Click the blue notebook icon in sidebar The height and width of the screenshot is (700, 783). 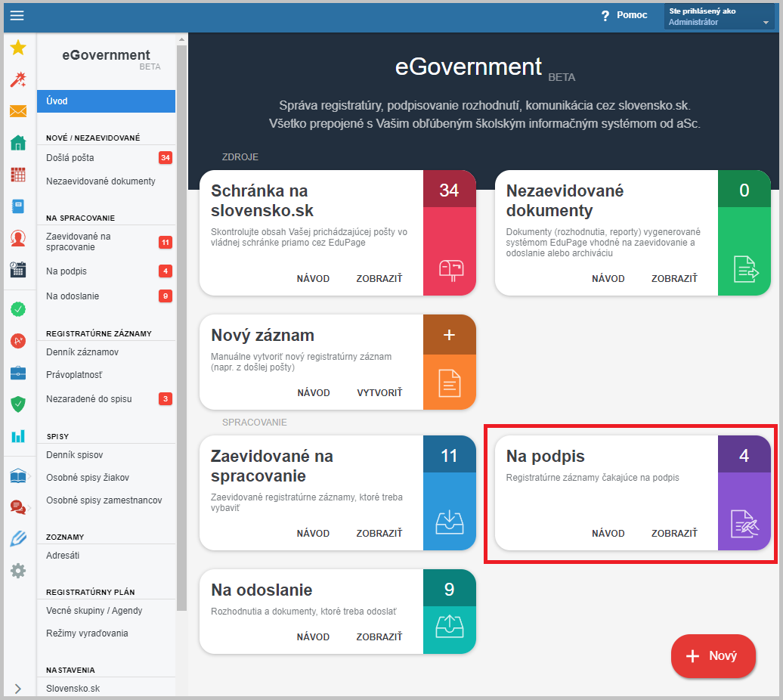point(18,206)
